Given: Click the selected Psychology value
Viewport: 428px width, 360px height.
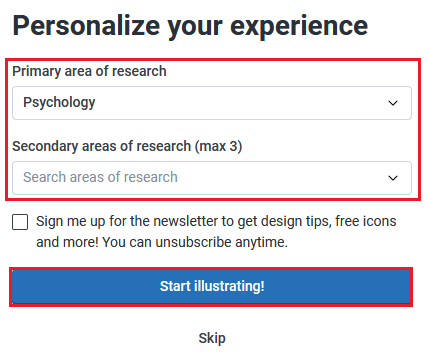Looking at the screenshot, I should tap(59, 102).
